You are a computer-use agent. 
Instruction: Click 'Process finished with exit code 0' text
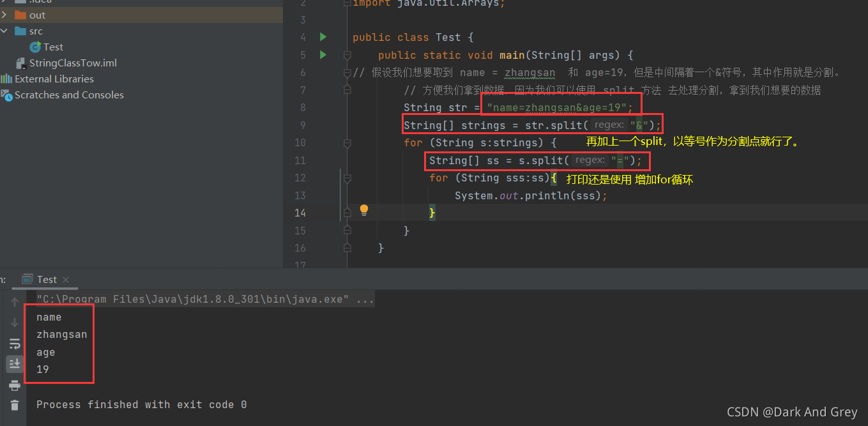coord(142,405)
